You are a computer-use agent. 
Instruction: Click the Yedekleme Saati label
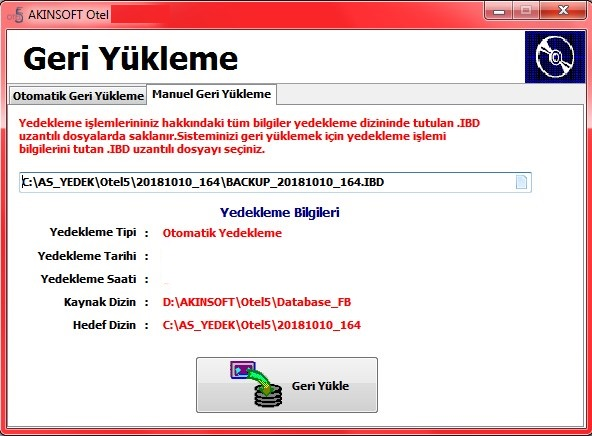click(x=88, y=279)
